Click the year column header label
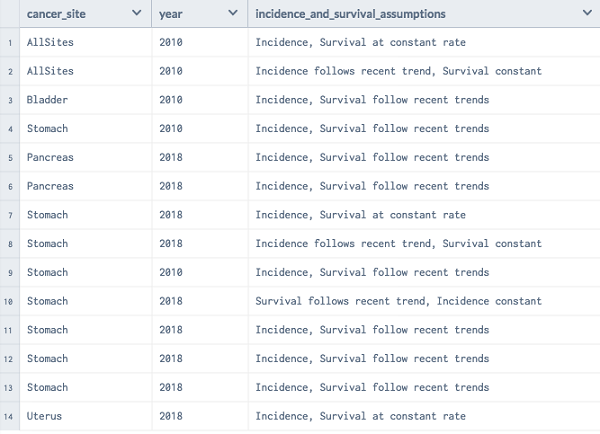Screen dimensions: 600x434 (170, 14)
